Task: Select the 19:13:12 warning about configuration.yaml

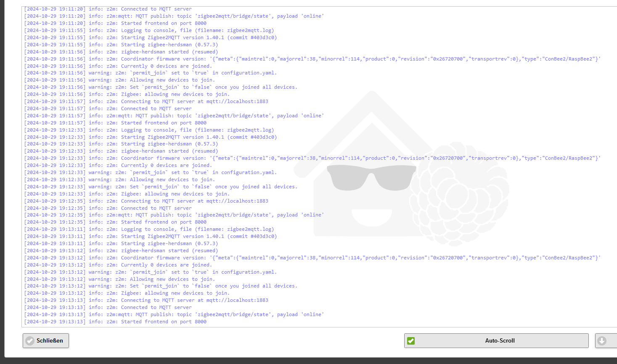Action: [x=151, y=272]
